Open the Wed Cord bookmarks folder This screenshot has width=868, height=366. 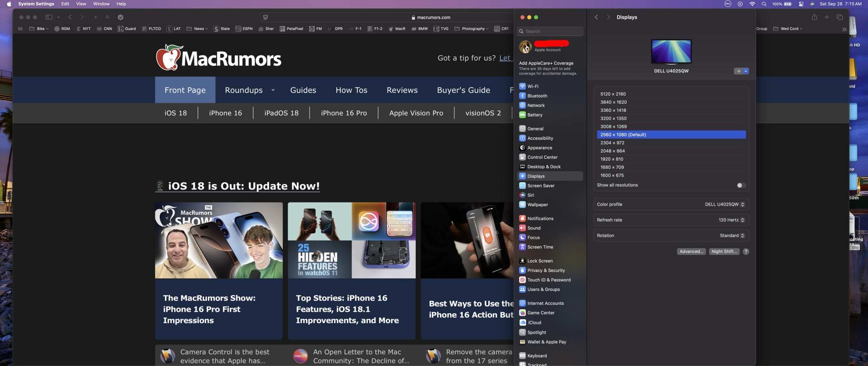pos(788,29)
